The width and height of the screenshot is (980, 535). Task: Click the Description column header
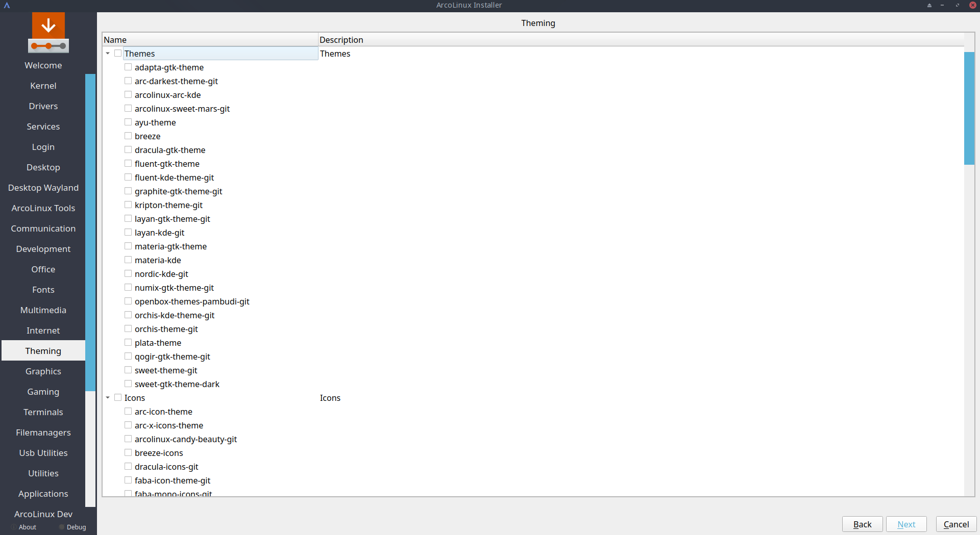641,40
